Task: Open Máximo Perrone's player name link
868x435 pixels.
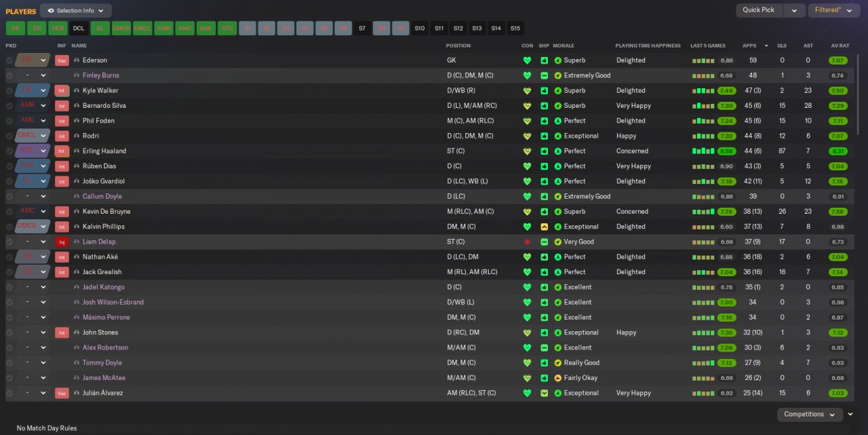Action: [106, 318]
